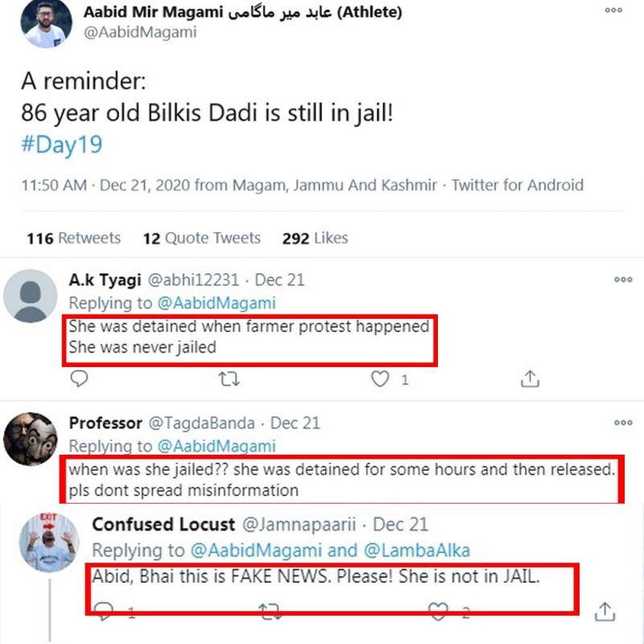Open more options on A.k Tyagi's reply
The height and width of the screenshot is (644, 644).
[x=623, y=280]
